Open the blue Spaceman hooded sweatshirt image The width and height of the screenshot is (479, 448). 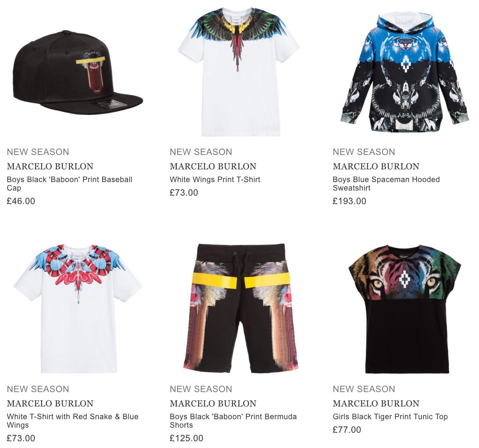[x=405, y=73]
